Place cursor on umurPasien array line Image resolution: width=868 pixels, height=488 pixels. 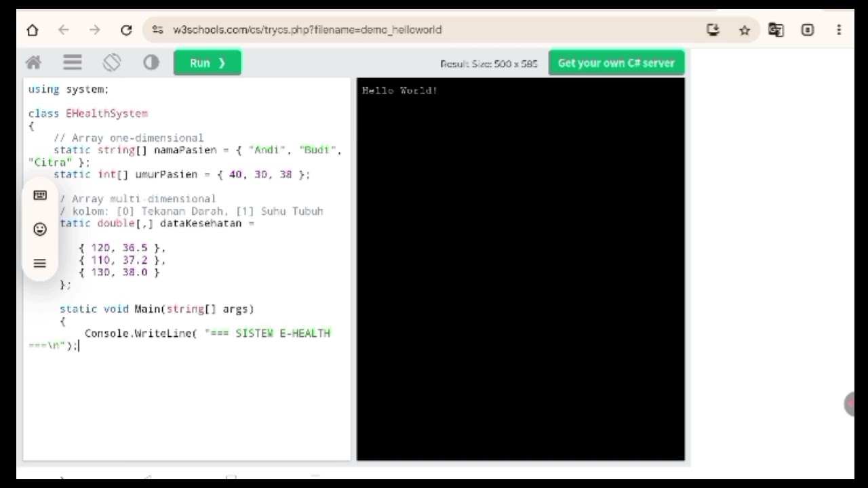[x=182, y=175]
